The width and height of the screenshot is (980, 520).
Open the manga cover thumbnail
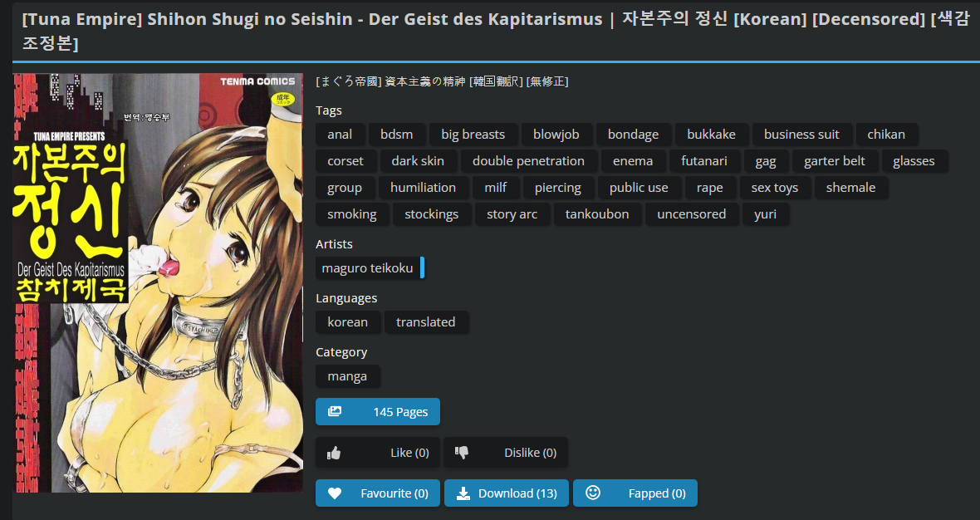point(158,283)
